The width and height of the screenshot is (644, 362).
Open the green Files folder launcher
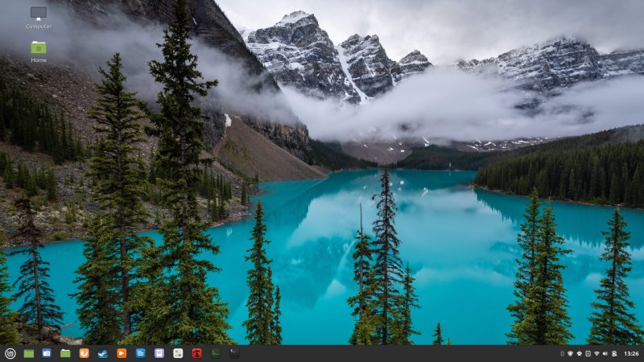[65, 353]
